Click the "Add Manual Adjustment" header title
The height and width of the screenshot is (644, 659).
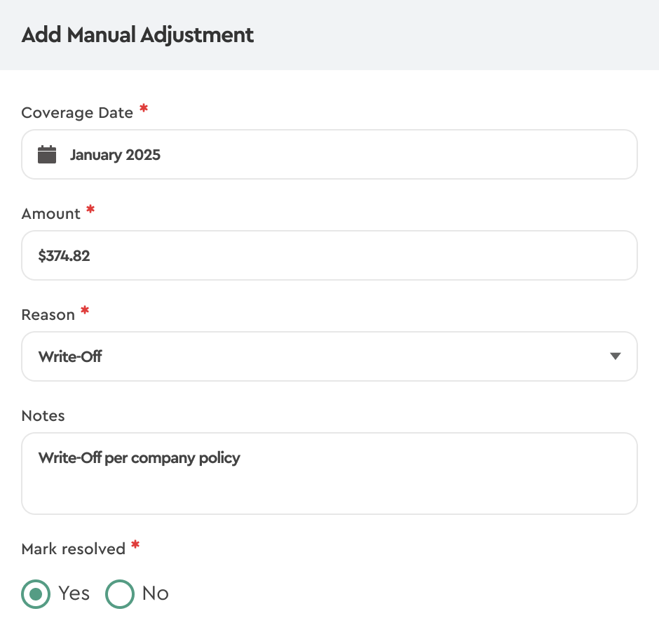point(138,35)
